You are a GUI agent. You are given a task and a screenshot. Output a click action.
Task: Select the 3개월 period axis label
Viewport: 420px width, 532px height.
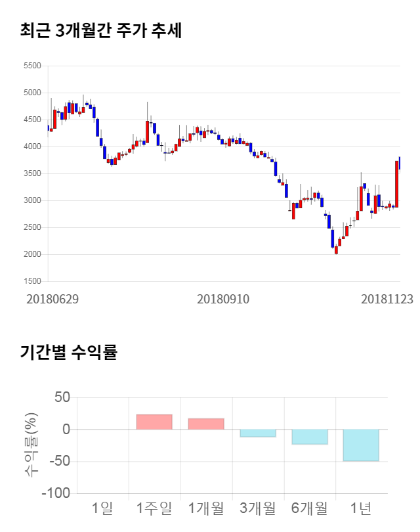258,508
